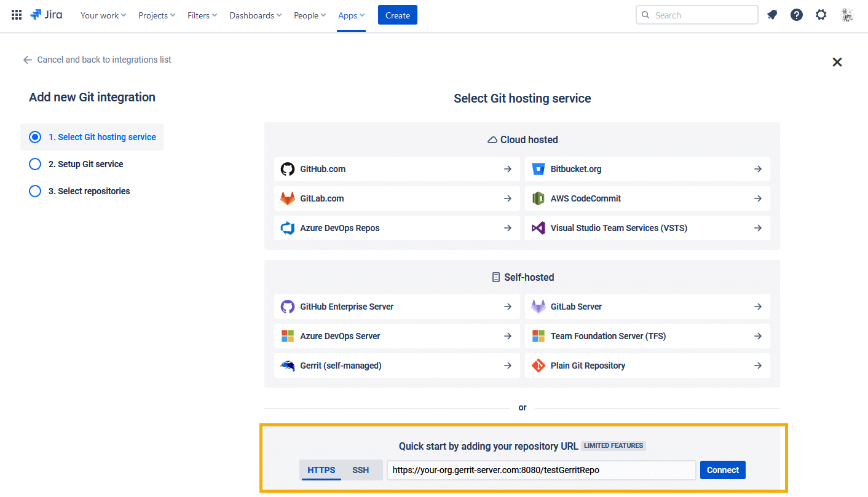Switch to the SSH tab
Image resolution: width=868 pixels, height=497 pixels.
[x=361, y=470]
